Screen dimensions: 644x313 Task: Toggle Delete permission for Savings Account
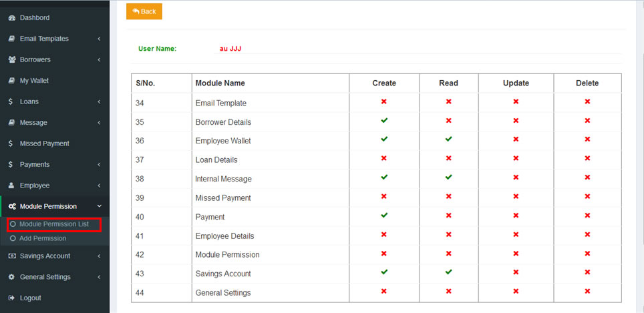(x=587, y=272)
